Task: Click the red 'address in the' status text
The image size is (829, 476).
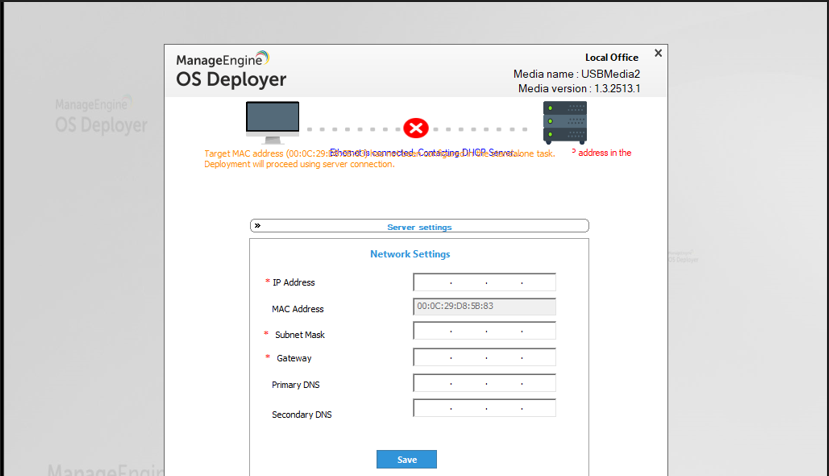Action: (x=604, y=152)
